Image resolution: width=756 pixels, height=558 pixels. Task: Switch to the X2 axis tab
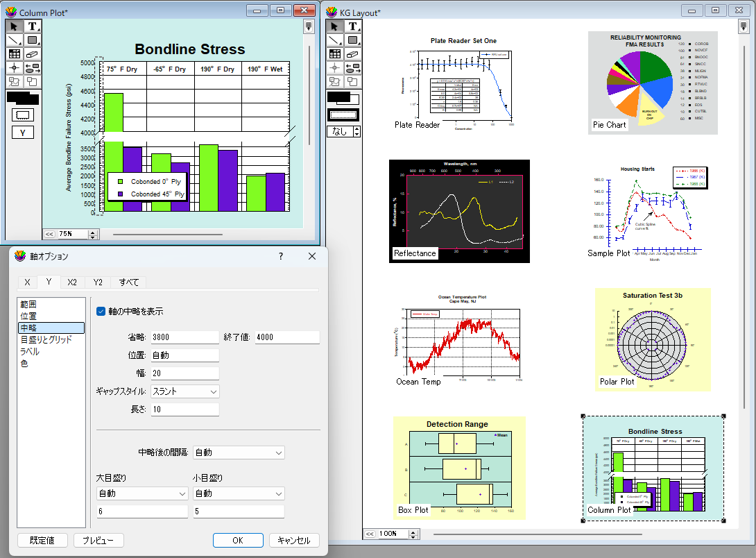72,282
